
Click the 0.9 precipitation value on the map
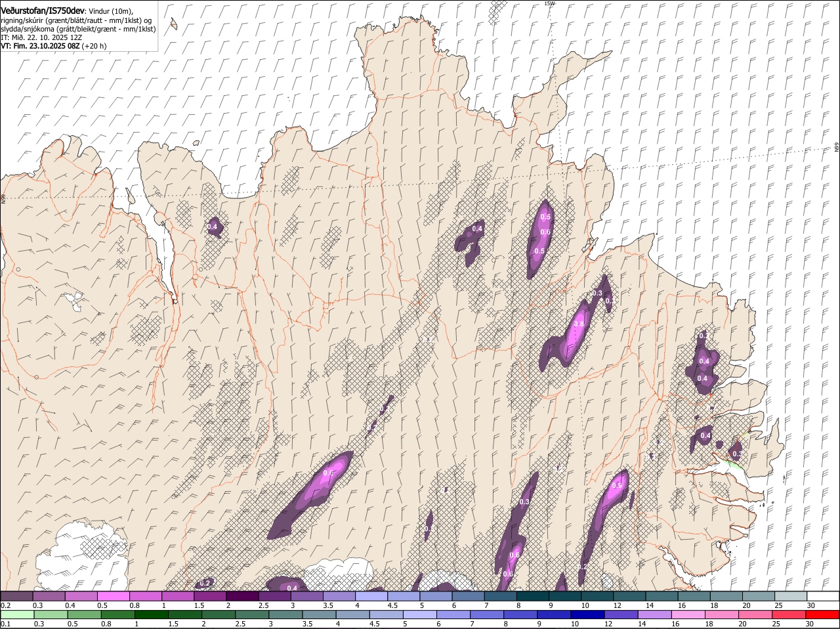[616, 486]
